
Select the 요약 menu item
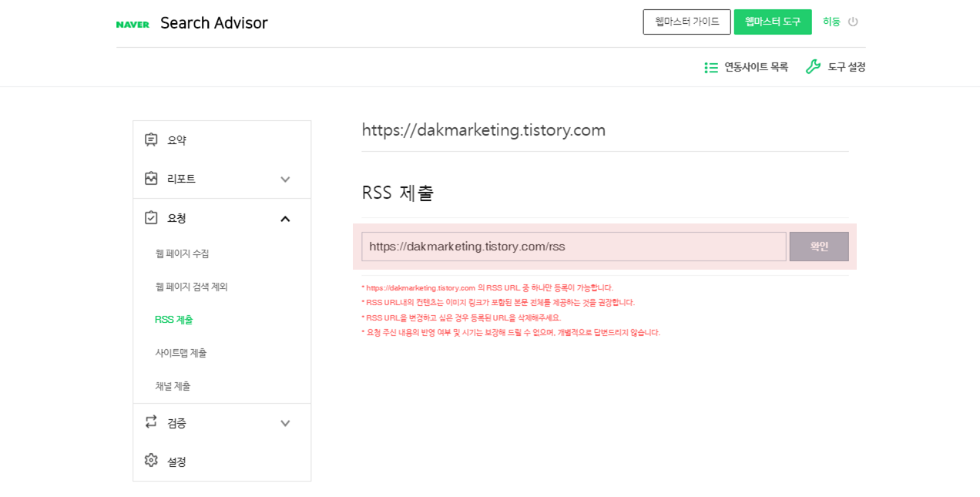tap(176, 140)
